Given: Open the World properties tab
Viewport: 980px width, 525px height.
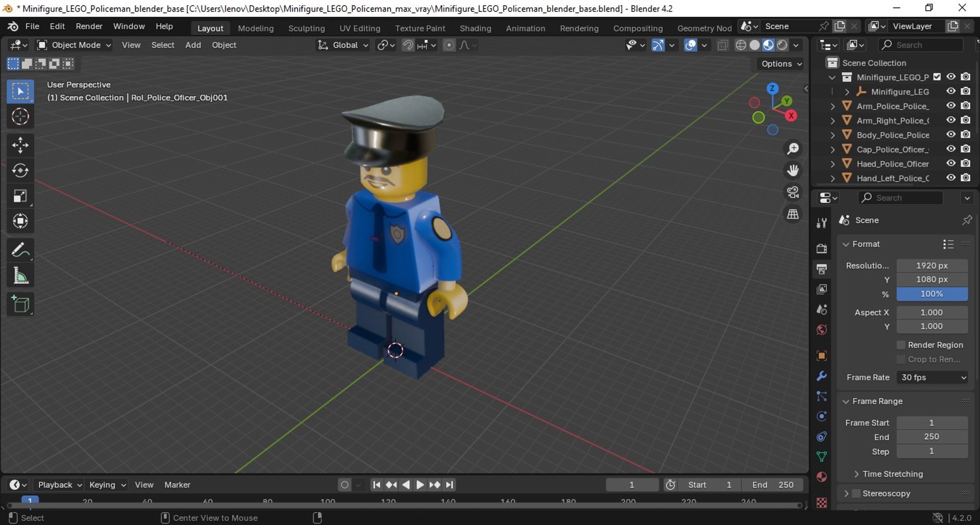Looking at the screenshot, I should pos(822,330).
